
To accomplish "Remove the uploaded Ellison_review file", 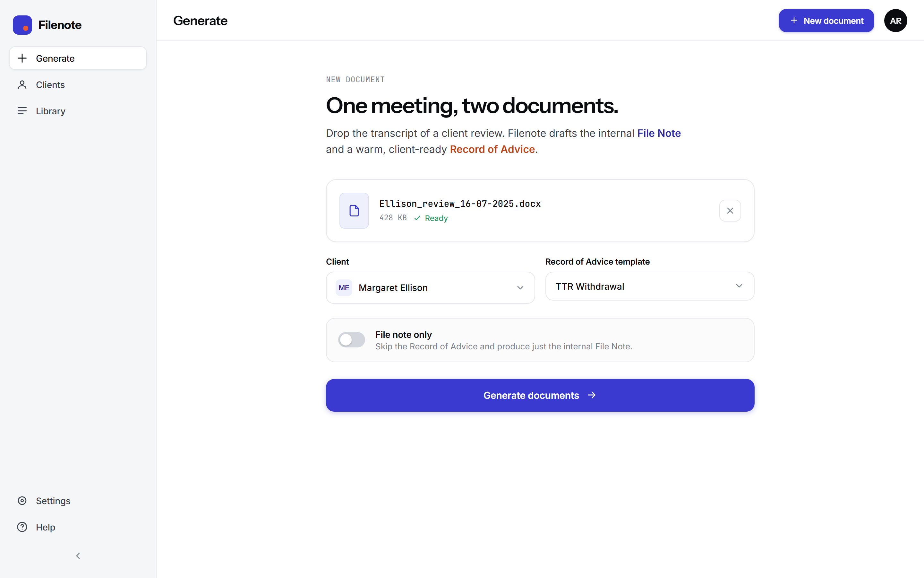I will (730, 211).
